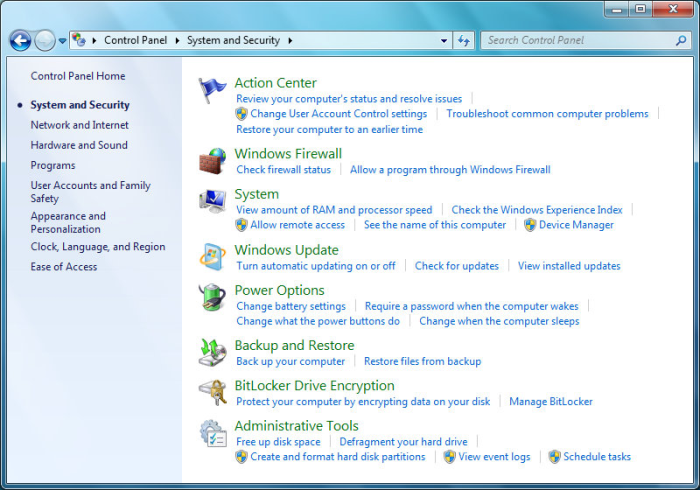
Task: Click Free up disk space
Action: (278, 442)
